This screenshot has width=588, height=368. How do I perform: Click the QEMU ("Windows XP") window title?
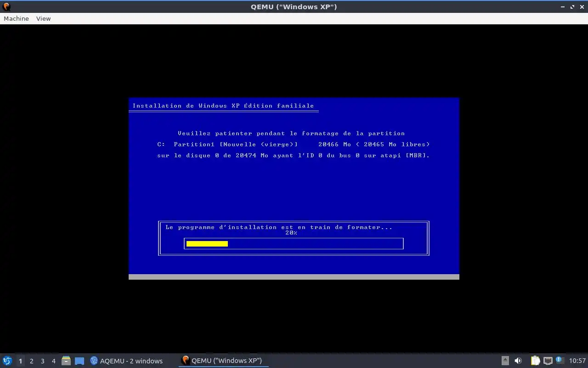pyautogui.click(x=294, y=7)
